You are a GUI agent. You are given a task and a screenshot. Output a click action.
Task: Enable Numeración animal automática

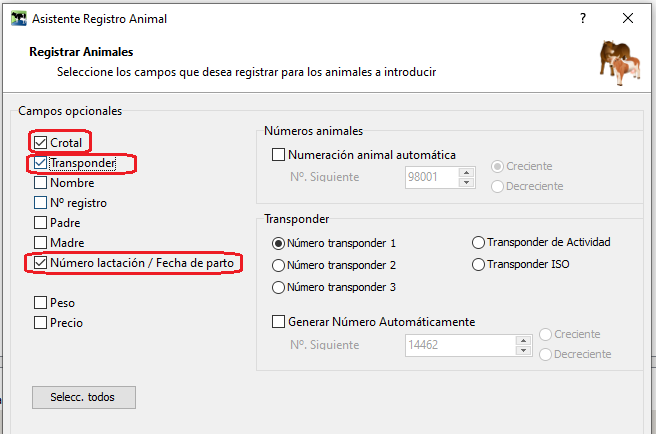click(x=279, y=155)
